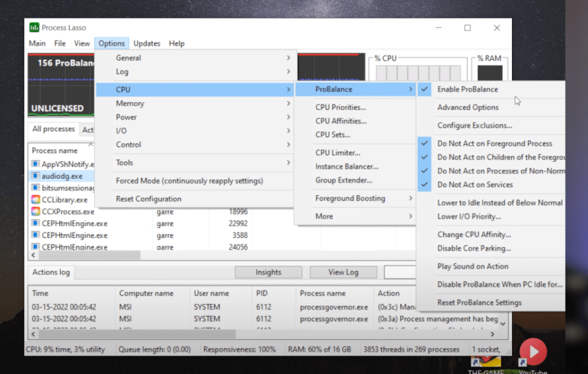Click icon of CEPHtmlEngine.exe with PID 22992
Viewport: 588px width, 374px height.
pos(36,223)
